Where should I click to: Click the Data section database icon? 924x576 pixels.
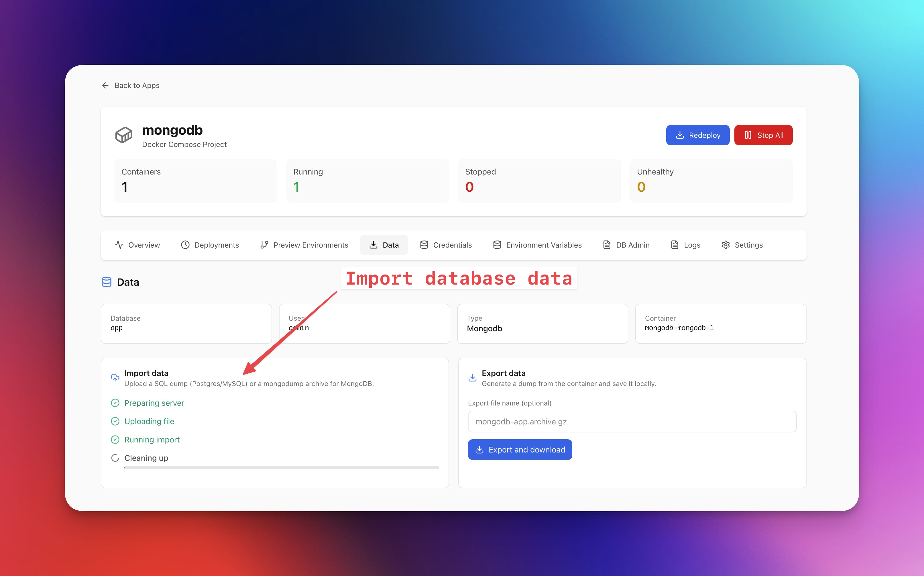(107, 282)
